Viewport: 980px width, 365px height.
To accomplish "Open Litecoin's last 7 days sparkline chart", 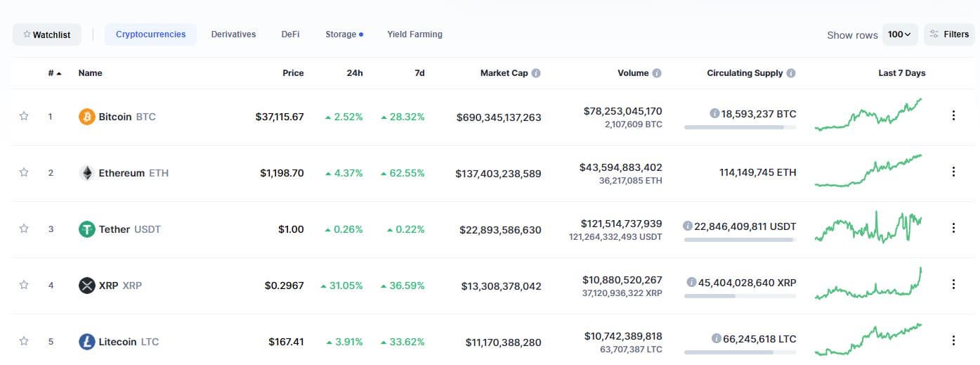I will [x=868, y=340].
